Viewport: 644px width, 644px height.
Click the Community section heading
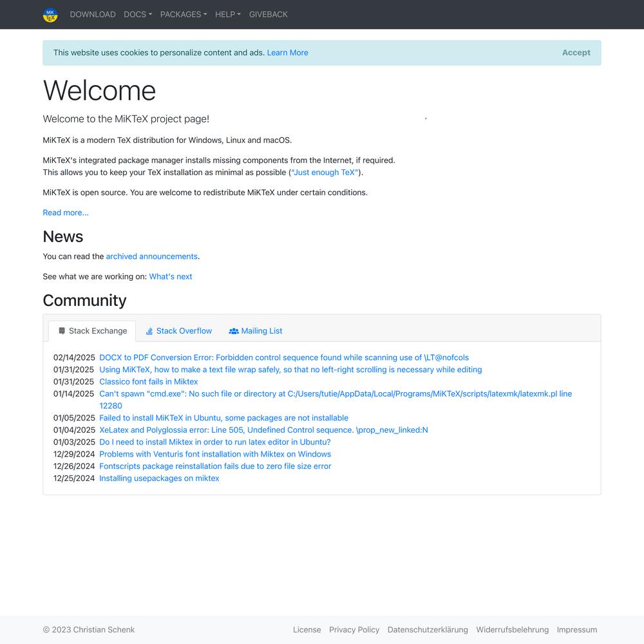pos(84,301)
